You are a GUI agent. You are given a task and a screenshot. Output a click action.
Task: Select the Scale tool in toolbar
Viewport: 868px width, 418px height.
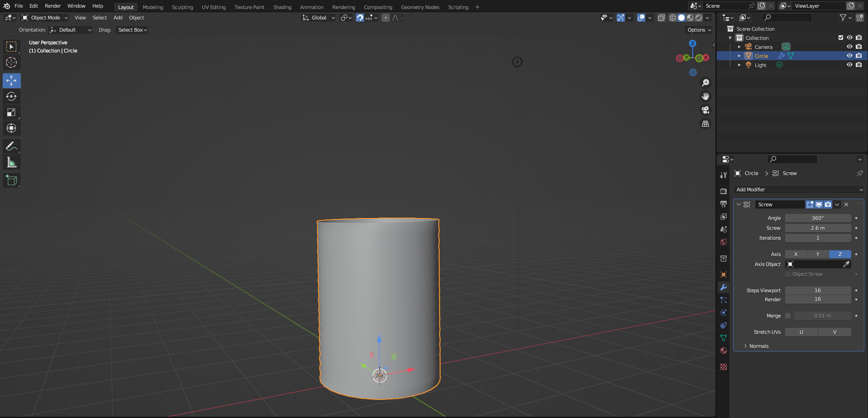tap(11, 112)
